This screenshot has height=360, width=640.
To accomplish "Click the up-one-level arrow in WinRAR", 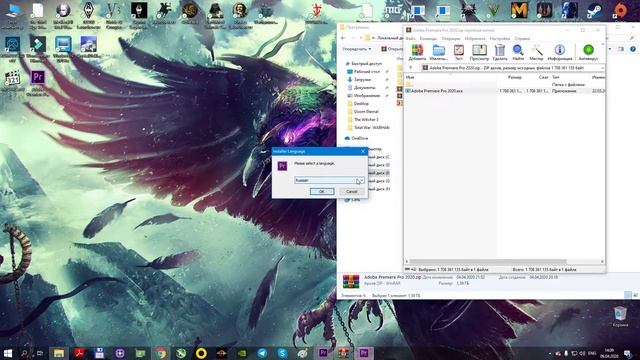I will click(411, 68).
